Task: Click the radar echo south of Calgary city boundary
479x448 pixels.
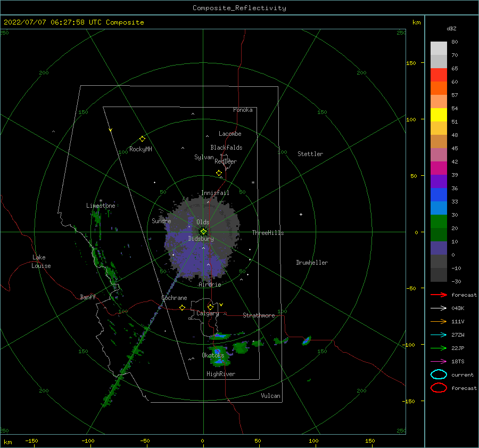Action: pyautogui.click(x=221, y=336)
